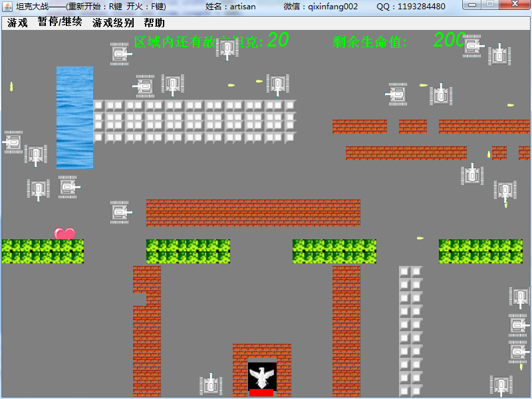Viewport: 532px width, 399px height.
Task: Open the 游戏 menu
Action: pos(17,23)
